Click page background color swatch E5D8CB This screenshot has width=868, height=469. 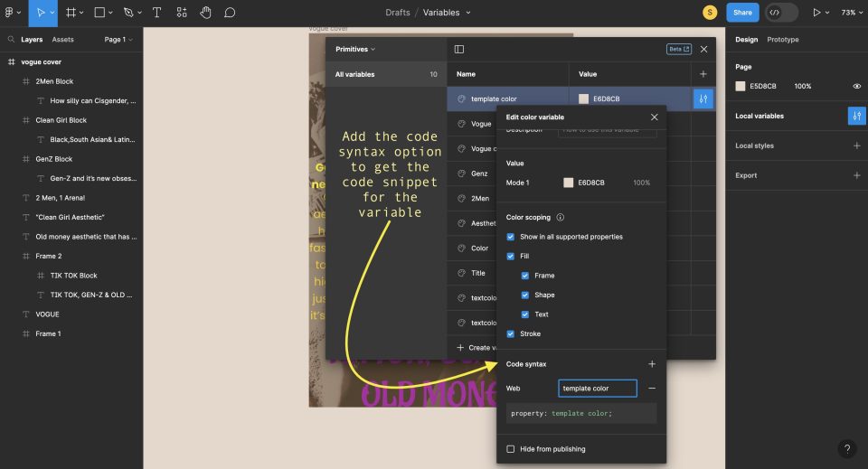pos(741,86)
